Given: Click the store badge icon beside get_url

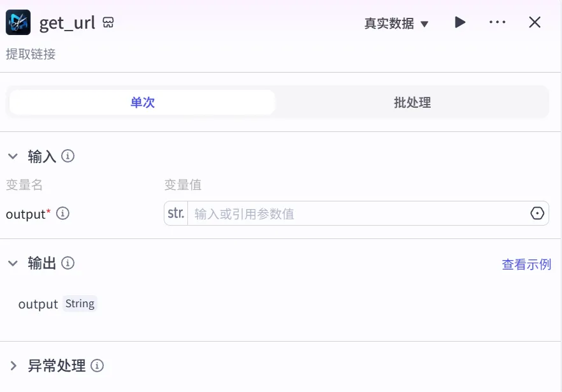Looking at the screenshot, I should pyautogui.click(x=108, y=23).
